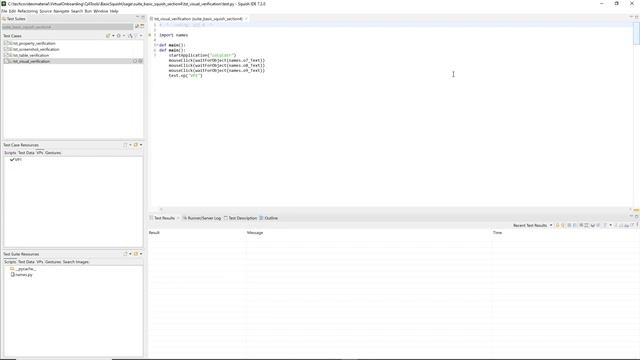This screenshot has width=640, height=360.
Task: Switch to the Outline tab
Action: tap(269, 218)
